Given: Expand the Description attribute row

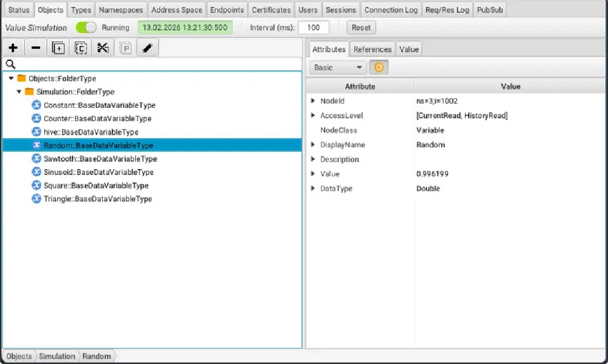Looking at the screenshot, I should coord(313,159).
